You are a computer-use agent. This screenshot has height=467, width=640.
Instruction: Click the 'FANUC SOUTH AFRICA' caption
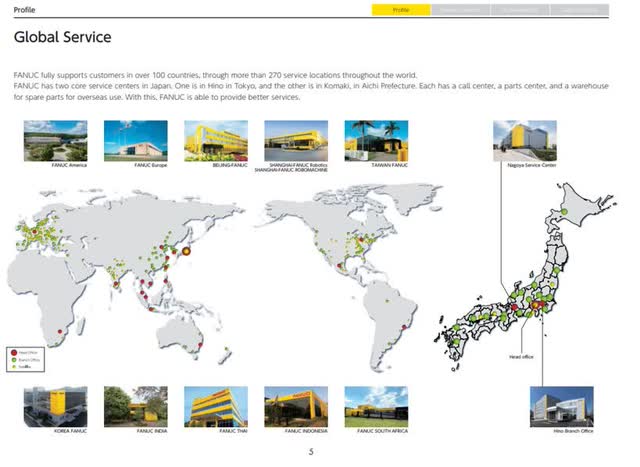382,431
